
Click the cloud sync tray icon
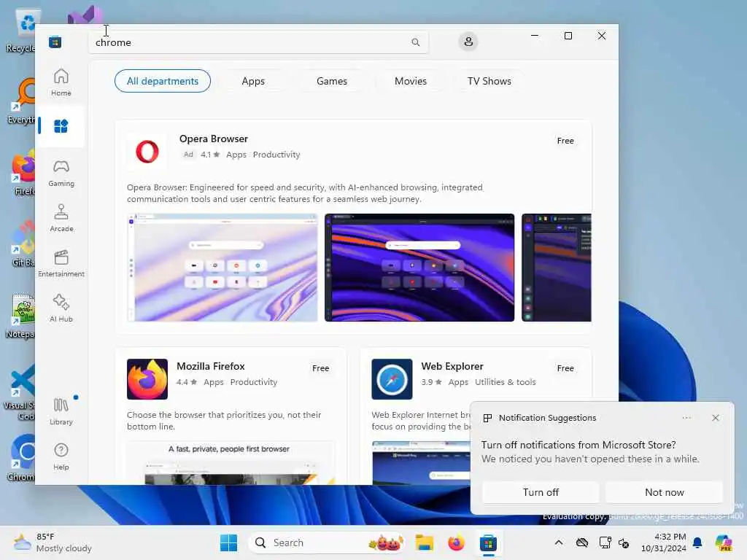point(581,542)
